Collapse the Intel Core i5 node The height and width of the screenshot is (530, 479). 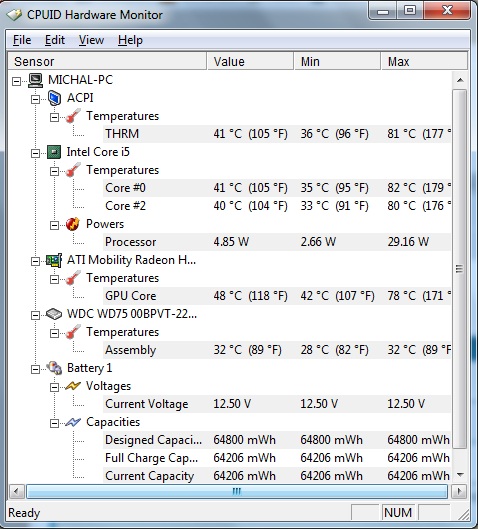click(35, 153)
